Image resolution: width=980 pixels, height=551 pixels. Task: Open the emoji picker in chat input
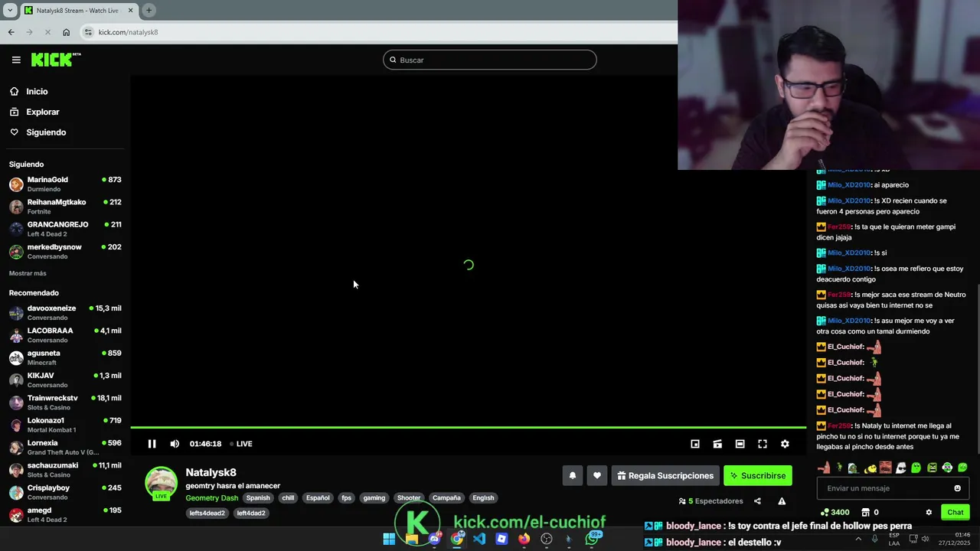click(957, 488)
